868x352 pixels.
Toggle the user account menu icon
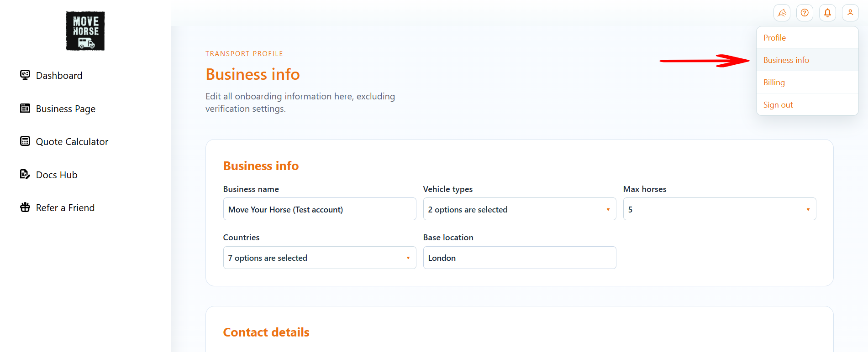click(x=850, y=13)
